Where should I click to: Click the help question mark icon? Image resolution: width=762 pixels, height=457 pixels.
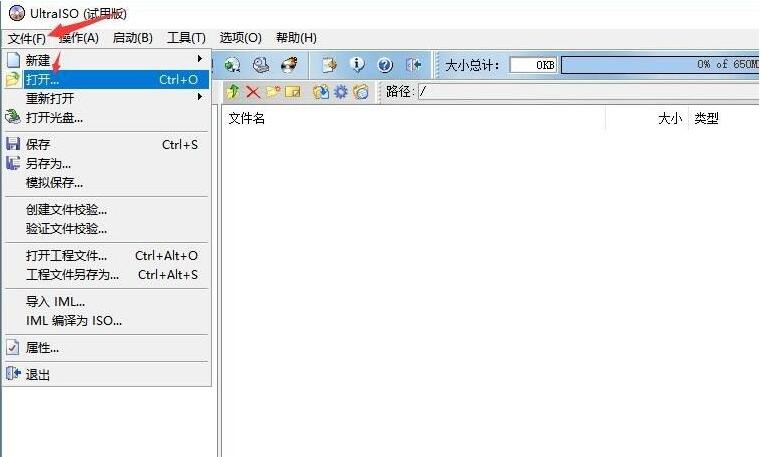[385, 65]
